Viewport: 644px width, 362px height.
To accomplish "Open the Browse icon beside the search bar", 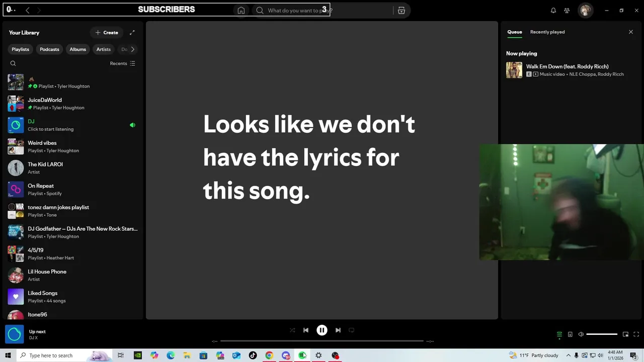I will pyautogui.click(x=401, y=11).
